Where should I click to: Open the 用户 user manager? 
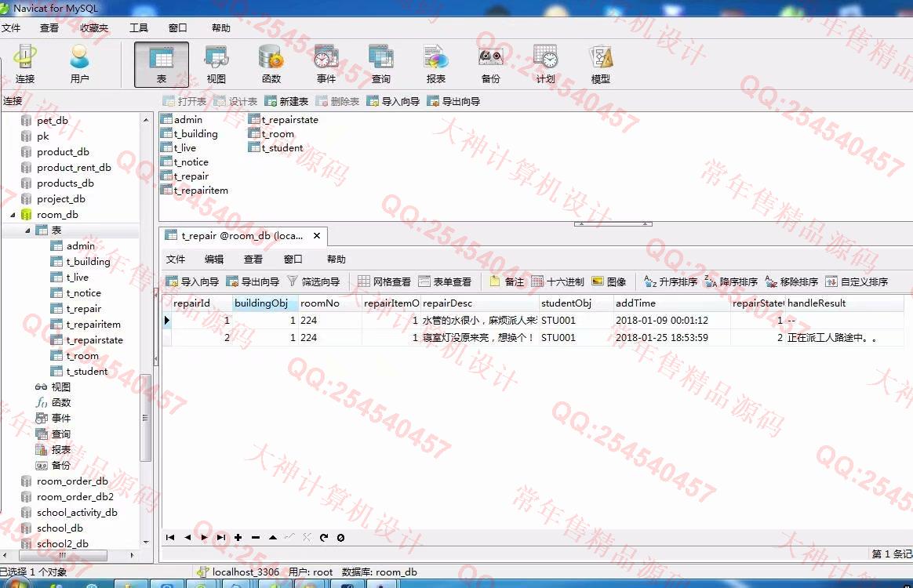coord(80,64)
